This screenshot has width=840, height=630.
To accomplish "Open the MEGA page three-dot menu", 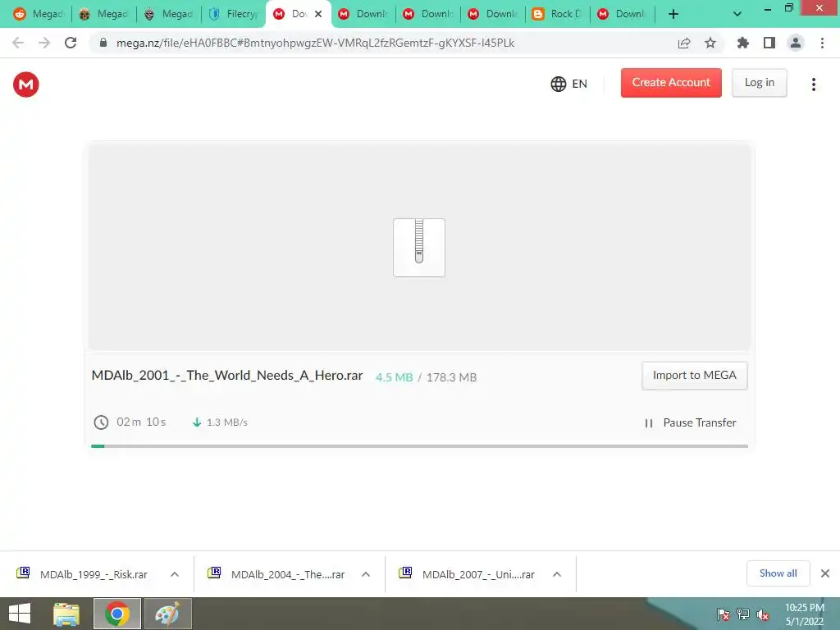I will [x=813, y=84].
